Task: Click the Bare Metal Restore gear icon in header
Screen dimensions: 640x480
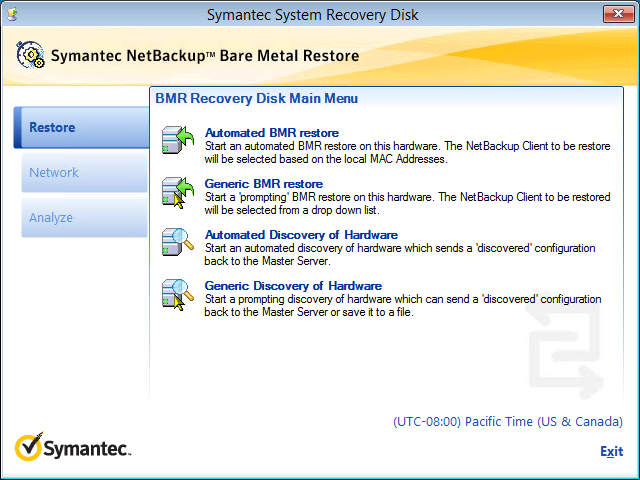Action: point(30,55)
